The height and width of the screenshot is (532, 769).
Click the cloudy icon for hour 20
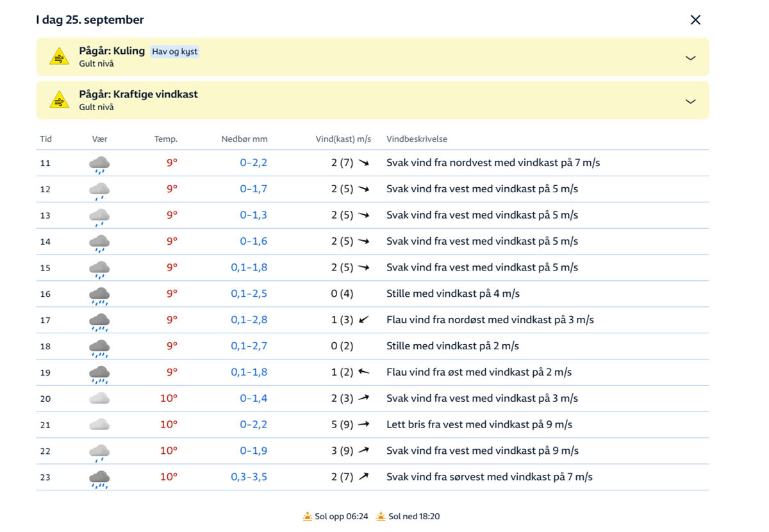click(99, 399)
